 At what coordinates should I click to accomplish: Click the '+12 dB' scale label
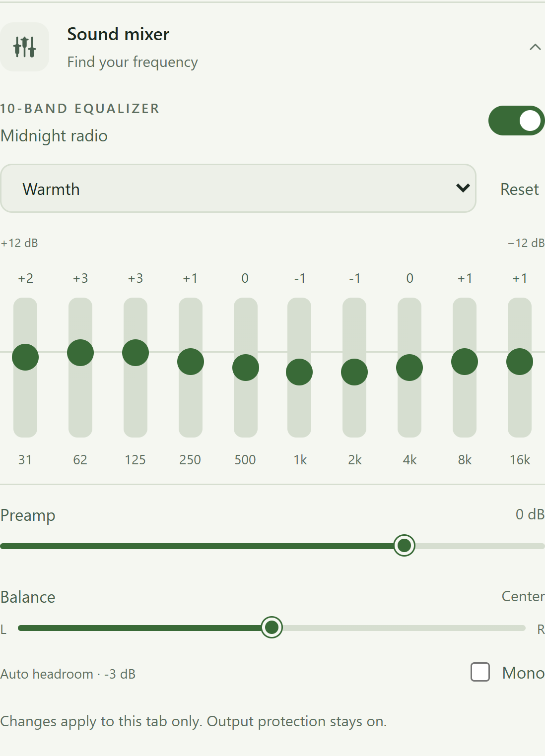19,243
